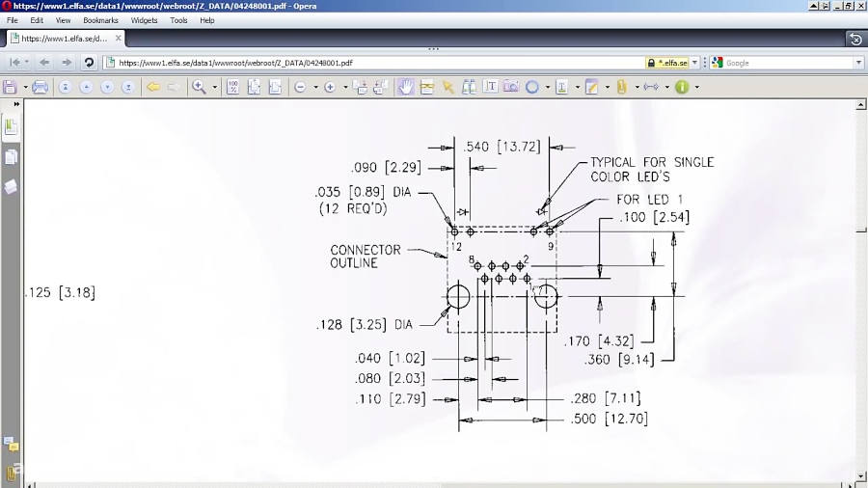
Task: Open dropdown next to zoom-out button
Action: 315,88
